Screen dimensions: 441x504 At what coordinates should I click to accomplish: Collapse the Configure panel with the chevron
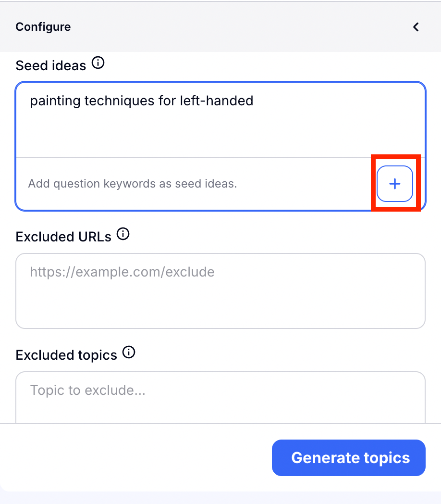(416, 27)
